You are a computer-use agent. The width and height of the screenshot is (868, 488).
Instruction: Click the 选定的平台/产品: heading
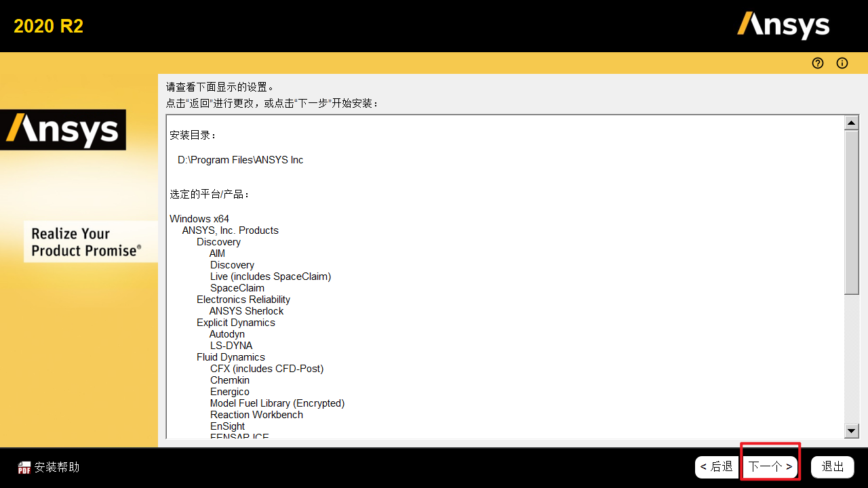pos(210,195)
